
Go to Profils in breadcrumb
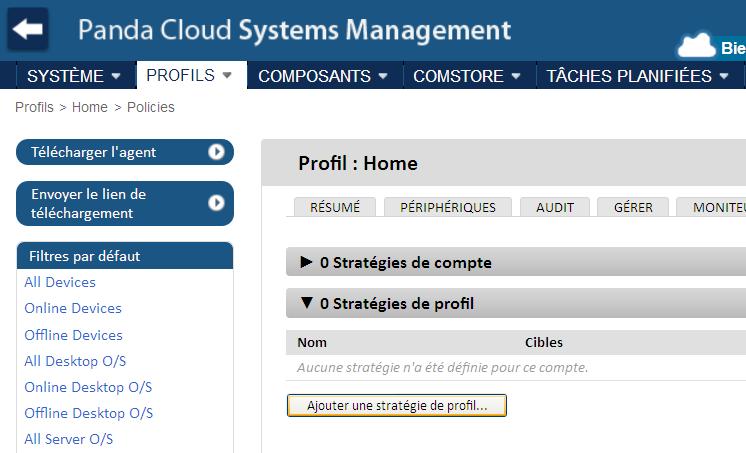tap(34, 107)
